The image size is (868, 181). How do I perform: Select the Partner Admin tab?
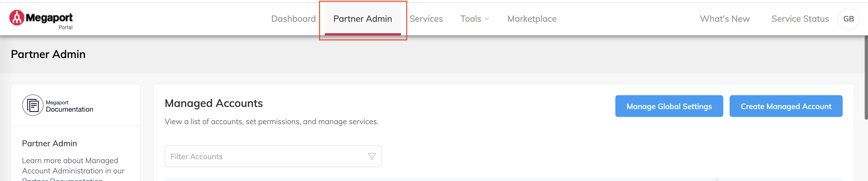click(x=362, y=19)
